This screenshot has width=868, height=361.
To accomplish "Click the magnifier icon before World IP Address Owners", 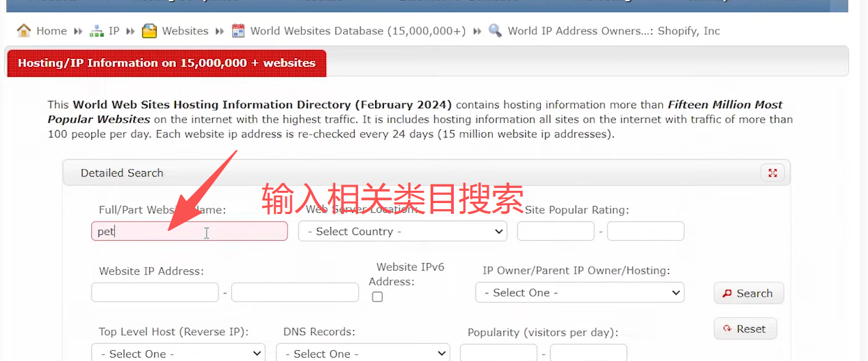I will (x=496, y=31).
